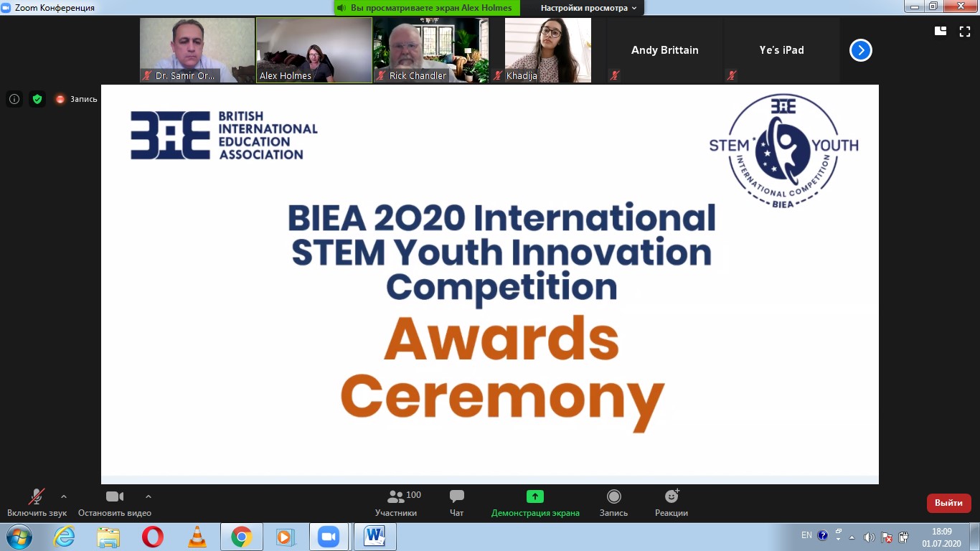Open File Explorer from taskbar

109,537
